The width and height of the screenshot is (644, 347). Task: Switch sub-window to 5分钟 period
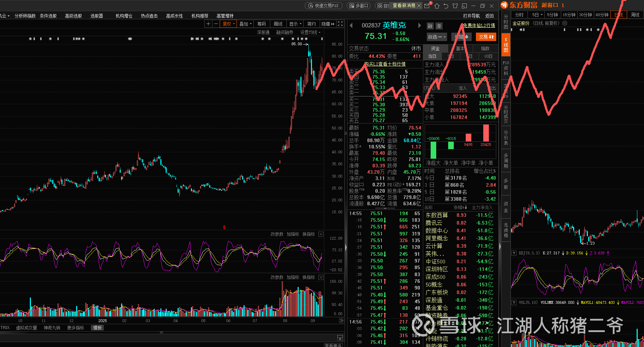[552, 15]
